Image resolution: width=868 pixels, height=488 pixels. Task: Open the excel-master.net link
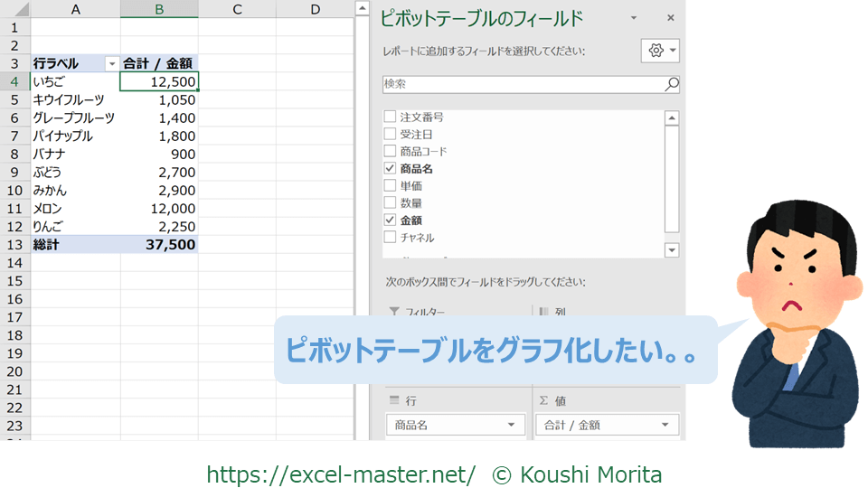341,474
